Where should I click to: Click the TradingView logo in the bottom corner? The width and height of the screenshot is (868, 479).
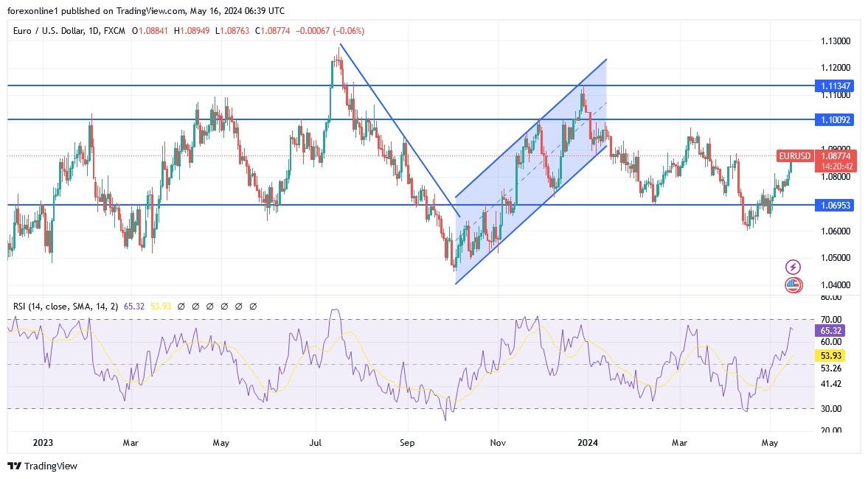tap(15, 466)
